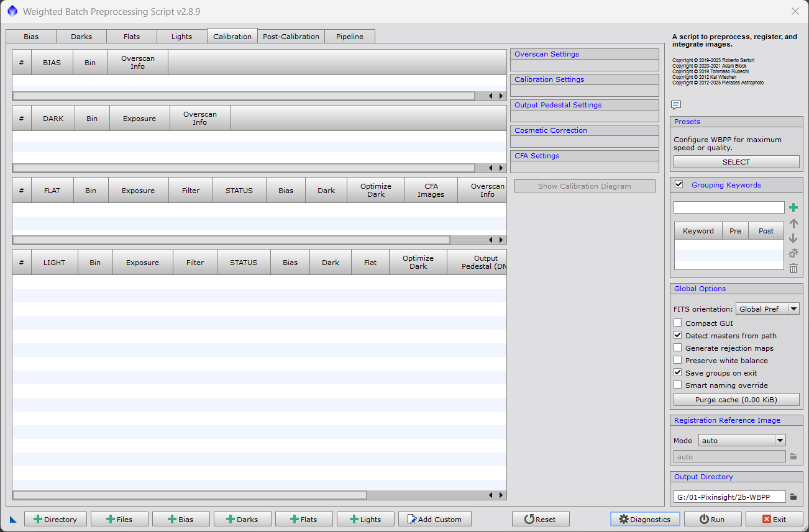
Task: Click the blue triangle new instance icon
Action: [x=13, y=520]
